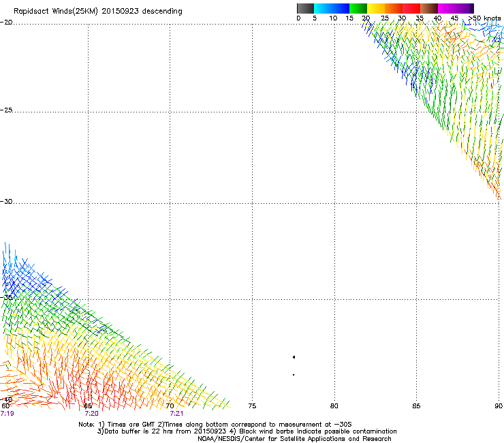Click the orange 25-30 knots color segment
Viewport: 504px width, 443px height.
[394, 8]
